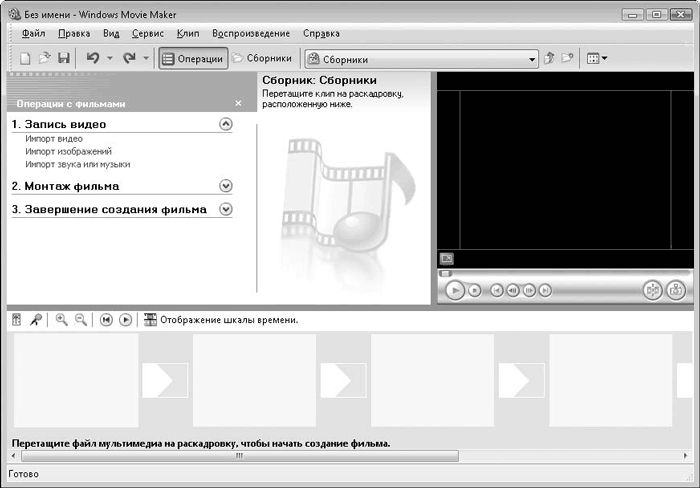Viewport: 700px width, 488px height.
Task: Click the audio levels icon on storyboard toolbar
Action: pyautogui.click(x=17, y=320)
